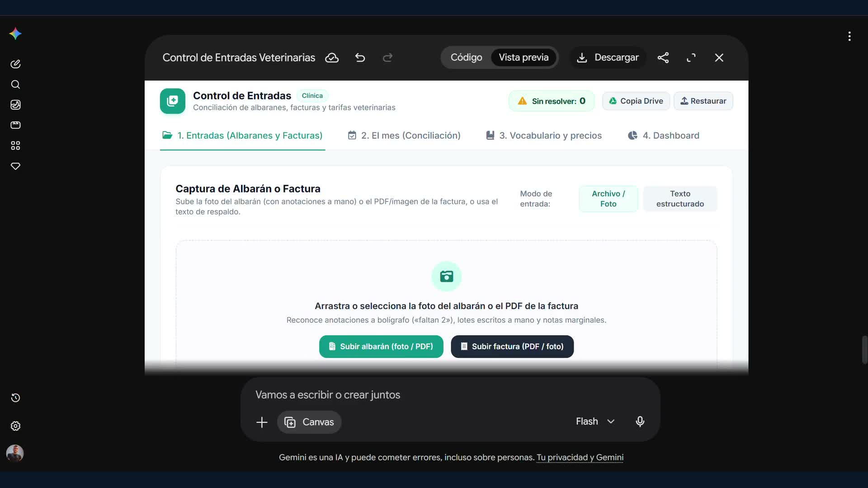Viewport: 868px width, 488px height.
Task: Toggle the Canvas chip
Action: click(x=309, y=422)
